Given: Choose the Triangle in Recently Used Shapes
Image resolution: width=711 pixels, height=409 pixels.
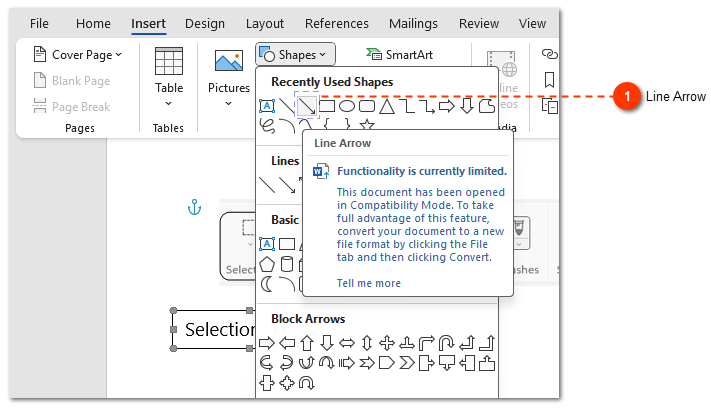Looking at the screenshot, I should pyautogui.click(x=387, y=106).
